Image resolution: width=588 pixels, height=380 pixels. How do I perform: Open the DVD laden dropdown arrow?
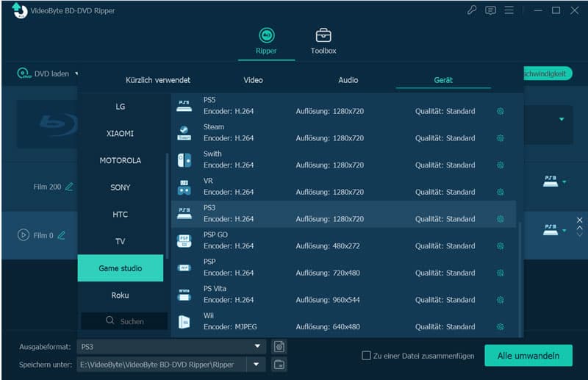76,74
